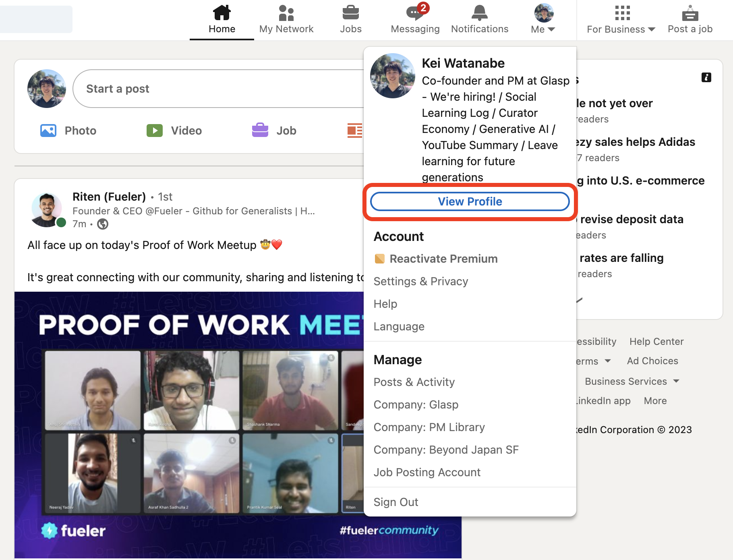The height and width of the screenshot is (560, 733).
Task: Open Company: PM Library
Action: (x=429, y=427)
